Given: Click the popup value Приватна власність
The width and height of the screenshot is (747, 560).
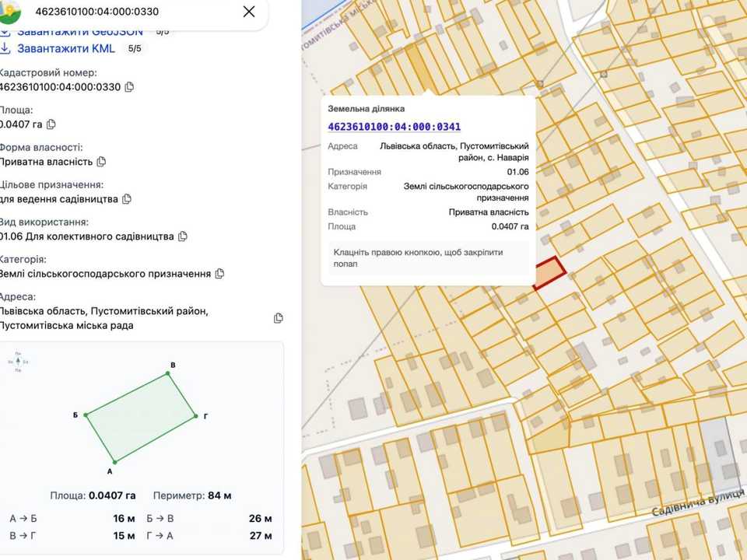Looking at the screenshot, I should click(x=489, y=212).
